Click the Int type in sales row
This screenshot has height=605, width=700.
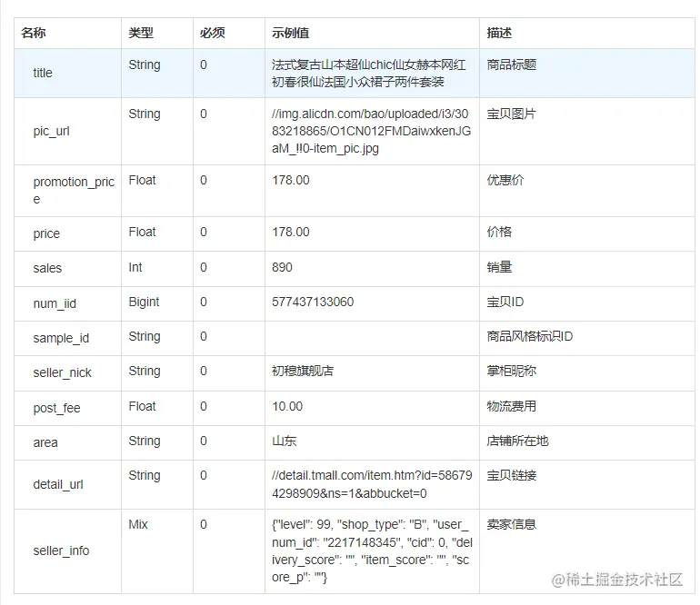pyautogui.click(x=135, y=267)
